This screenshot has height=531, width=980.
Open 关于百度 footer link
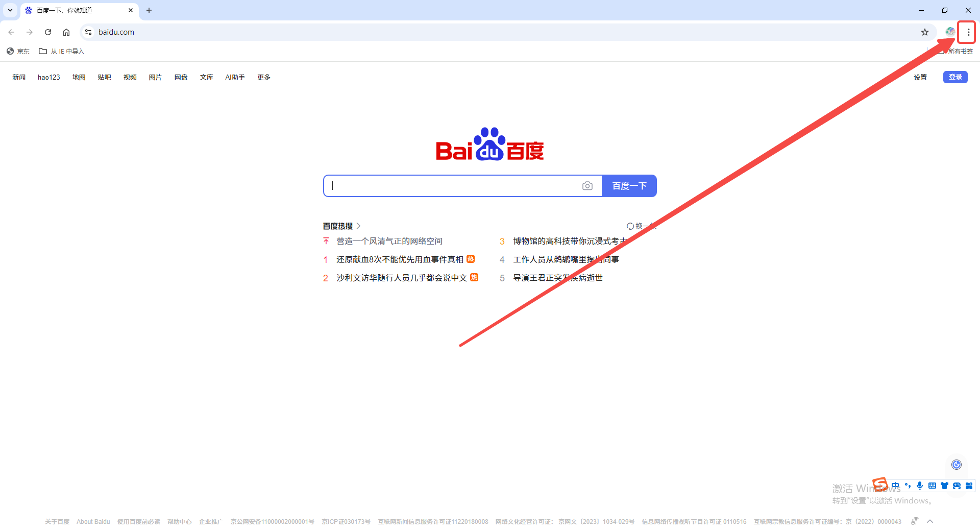point(57,522)
